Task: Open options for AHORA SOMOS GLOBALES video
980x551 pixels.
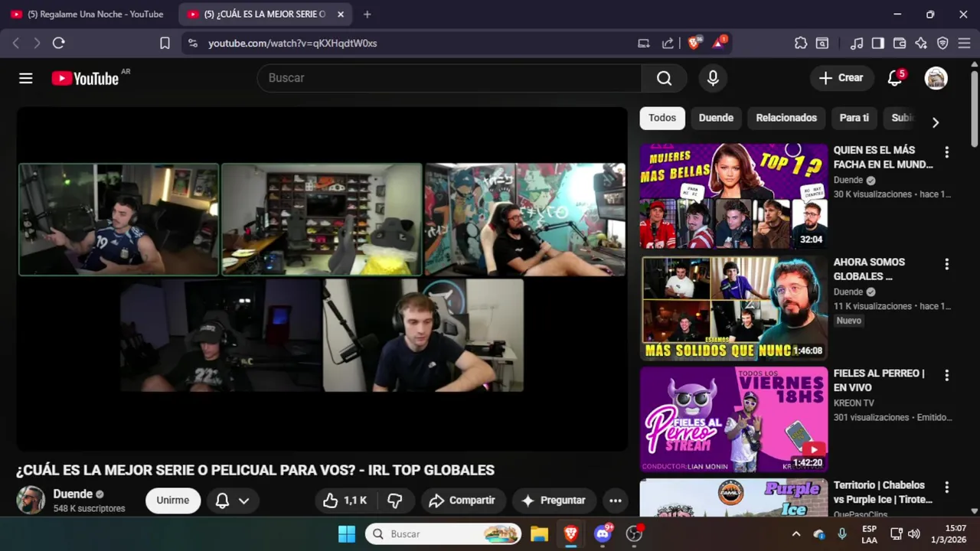Action: click(946, 264)
